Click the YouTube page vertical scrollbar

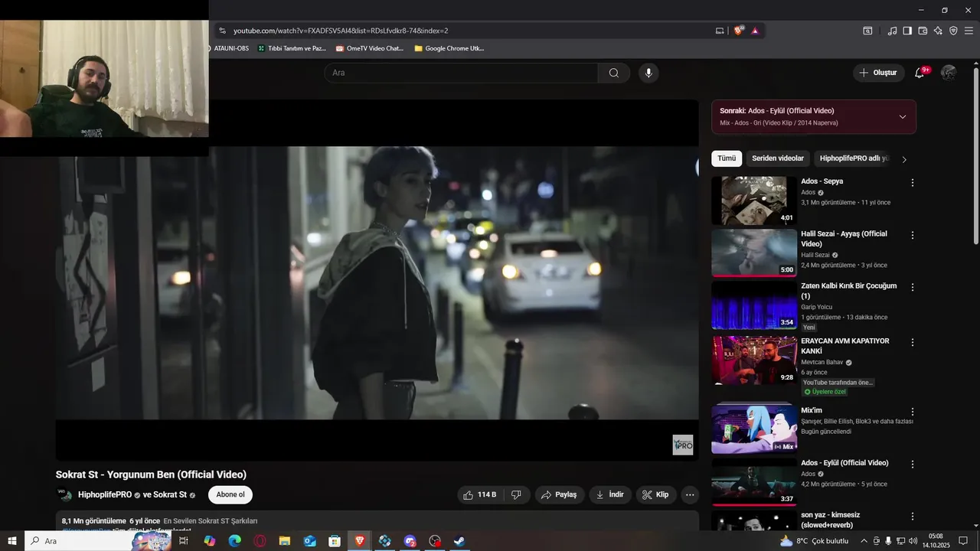coord(975,155)
